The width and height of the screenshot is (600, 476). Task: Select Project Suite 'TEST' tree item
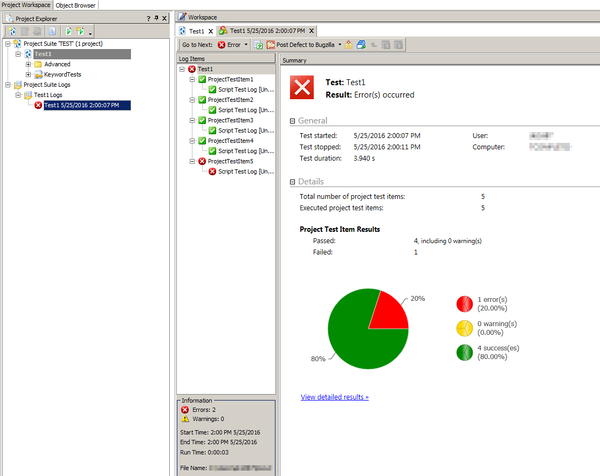coord(63,44)
